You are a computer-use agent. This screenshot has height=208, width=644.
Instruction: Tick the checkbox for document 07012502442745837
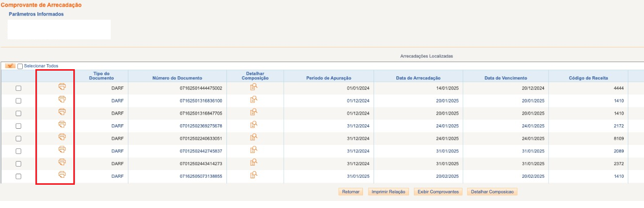(x=19, y=151)
